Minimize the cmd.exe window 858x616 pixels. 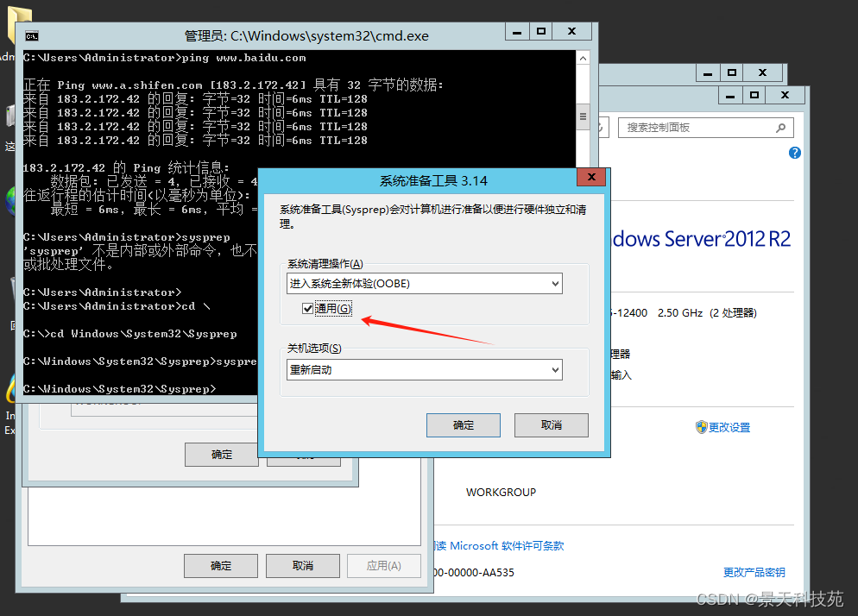pos(516,32)
